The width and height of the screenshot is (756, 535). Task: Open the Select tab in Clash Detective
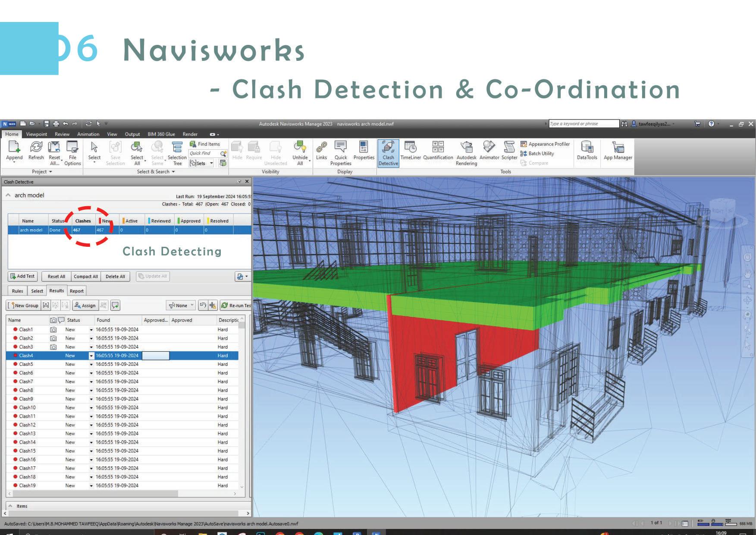click(x=37, y=291)
